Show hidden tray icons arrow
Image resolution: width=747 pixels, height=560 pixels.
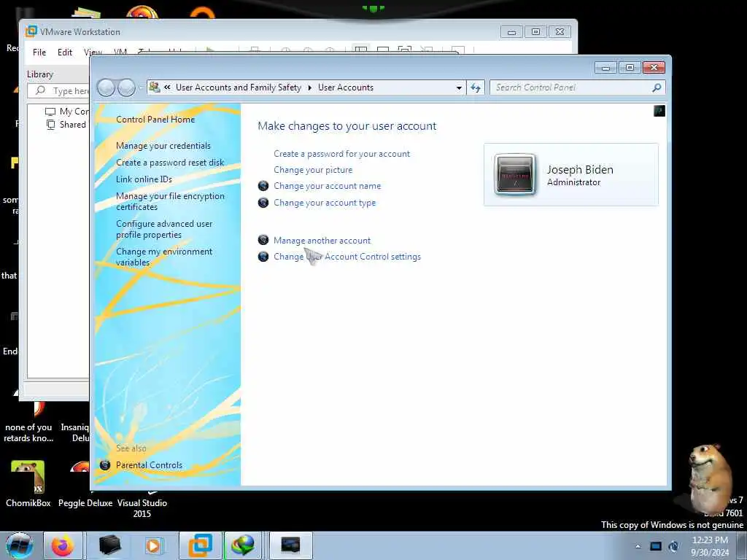tap(638, 546)
